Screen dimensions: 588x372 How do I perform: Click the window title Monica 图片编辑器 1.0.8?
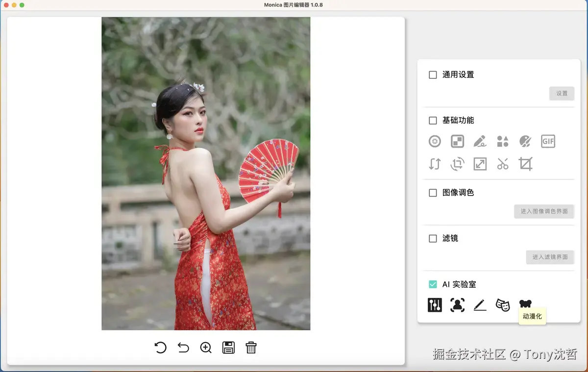294,5
